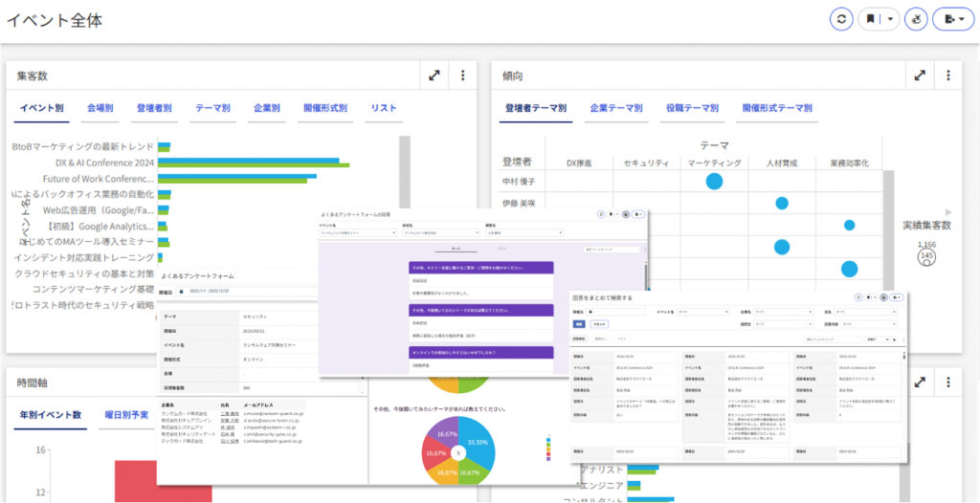Maximize the bottom-right chart panel

click(920, 383)
